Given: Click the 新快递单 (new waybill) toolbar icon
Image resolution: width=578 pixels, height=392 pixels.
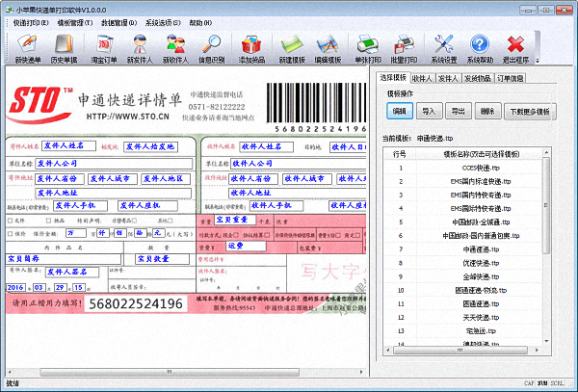Looking at the screenshot, I should (x=28, y=45).
